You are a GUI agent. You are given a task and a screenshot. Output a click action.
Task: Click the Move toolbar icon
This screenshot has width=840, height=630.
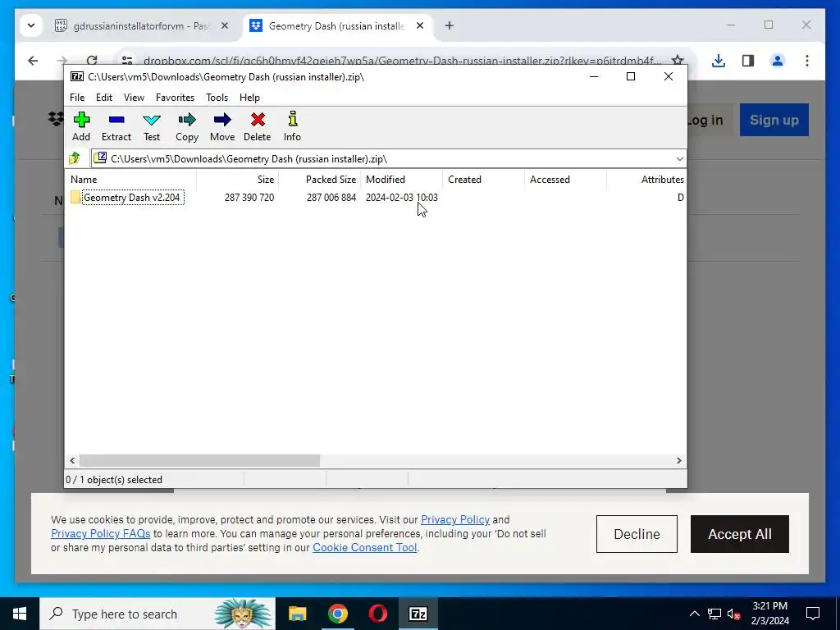[x=222, y=126]
